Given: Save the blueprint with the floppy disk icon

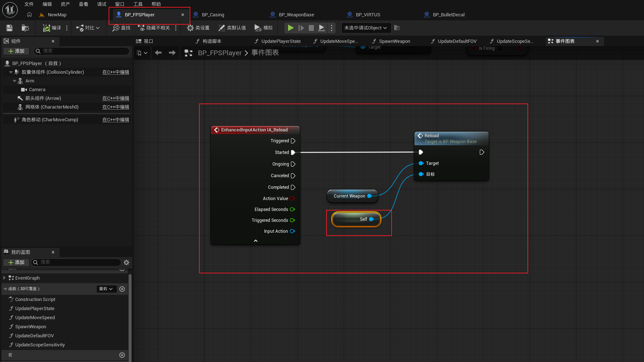Looking at the screenshot, I should click(9, 28).
